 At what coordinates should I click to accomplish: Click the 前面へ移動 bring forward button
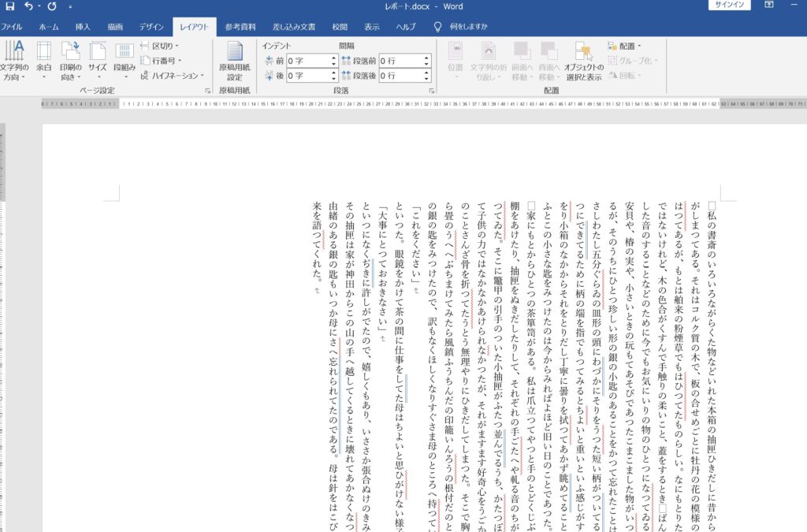click(522, 61)
